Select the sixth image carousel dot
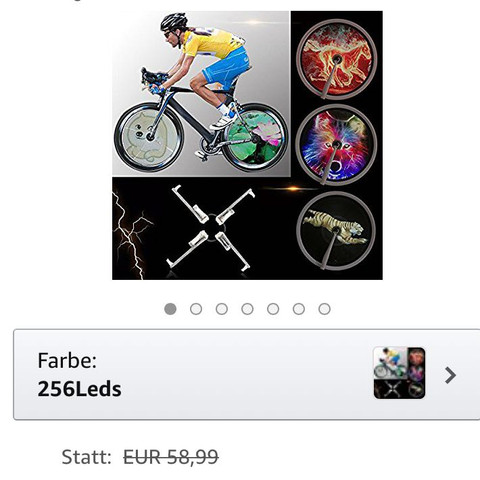The width and height of the screenshot is (480, 480). point(299,309)
